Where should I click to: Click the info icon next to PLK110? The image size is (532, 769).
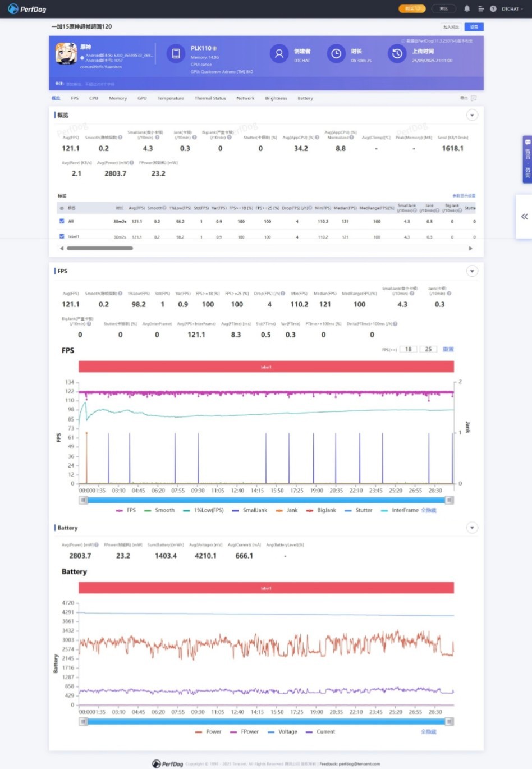214,48
